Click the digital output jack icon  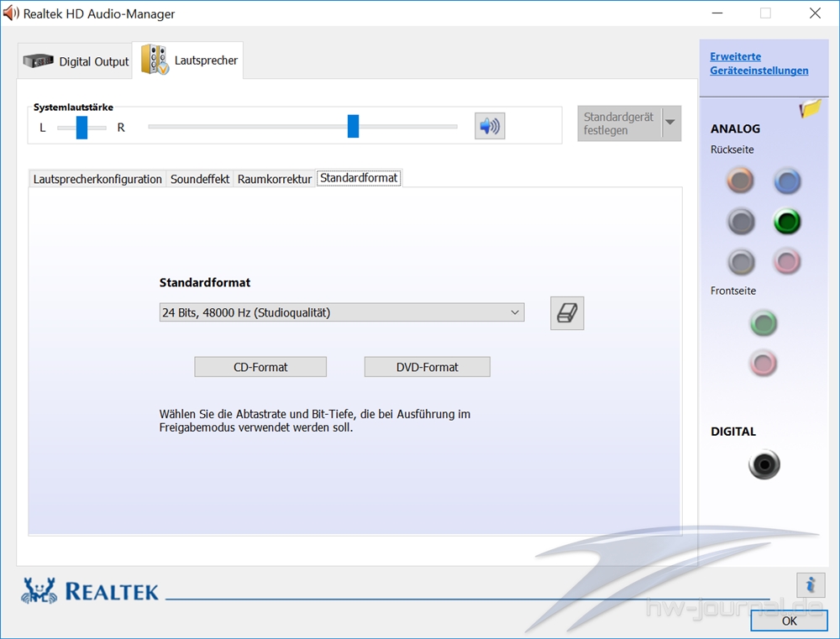764,464
